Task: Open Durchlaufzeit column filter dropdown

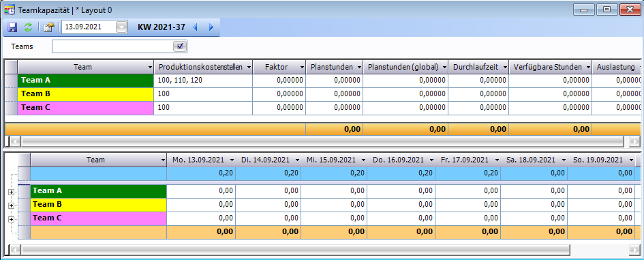Action: 505,67
